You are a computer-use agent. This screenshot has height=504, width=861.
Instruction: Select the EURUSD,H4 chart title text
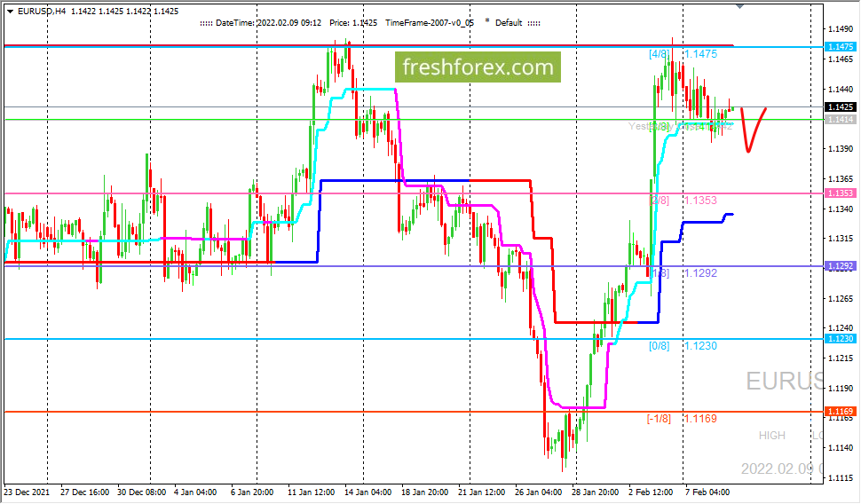click(42, 11)
